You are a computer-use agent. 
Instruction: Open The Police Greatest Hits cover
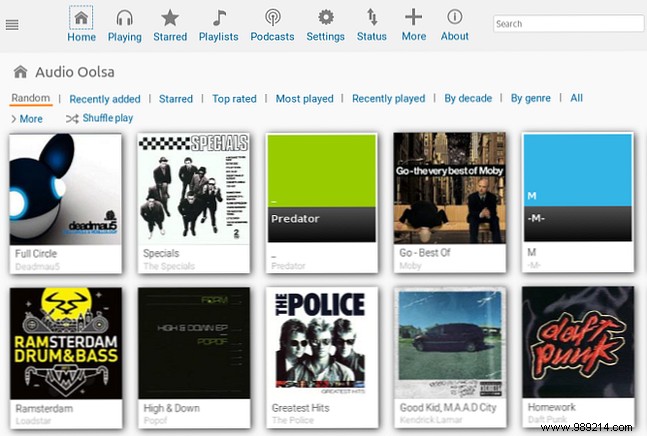(321, 342)
